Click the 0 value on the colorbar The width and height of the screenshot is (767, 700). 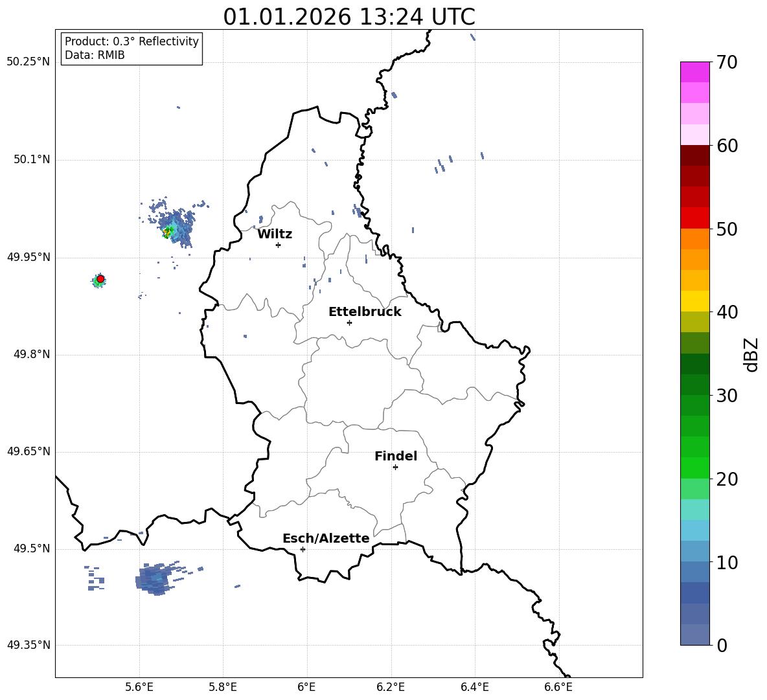(722, 645)
